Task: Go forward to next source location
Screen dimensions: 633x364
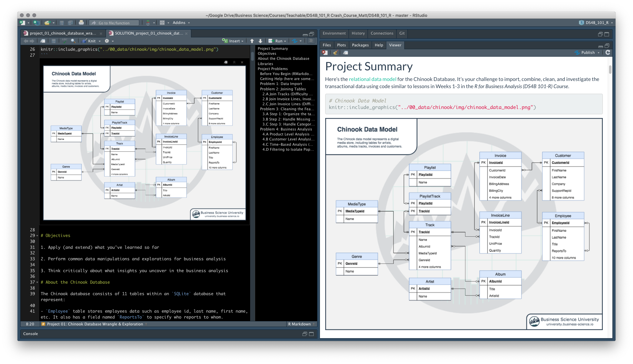Action: tap(32, 41)
